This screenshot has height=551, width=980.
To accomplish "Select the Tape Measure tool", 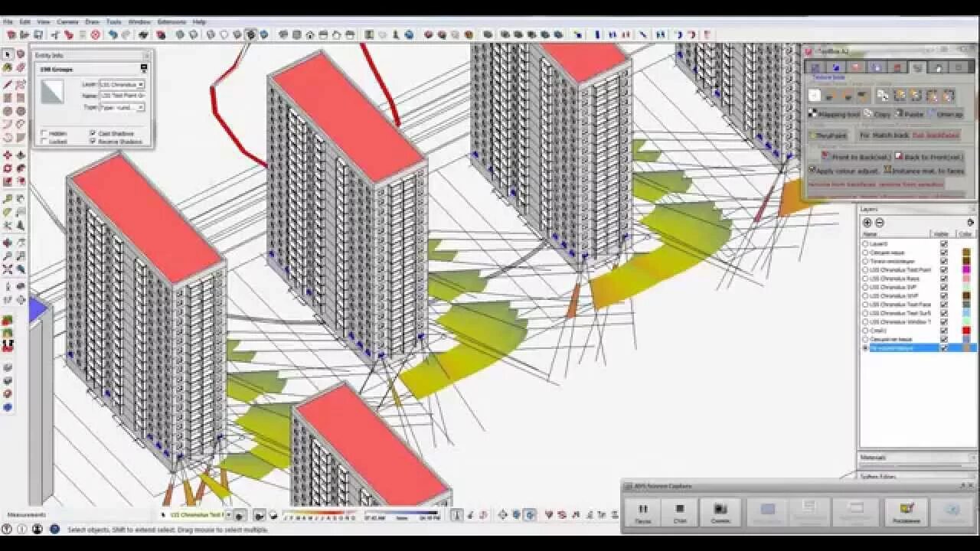I will (x=8, y=200).
